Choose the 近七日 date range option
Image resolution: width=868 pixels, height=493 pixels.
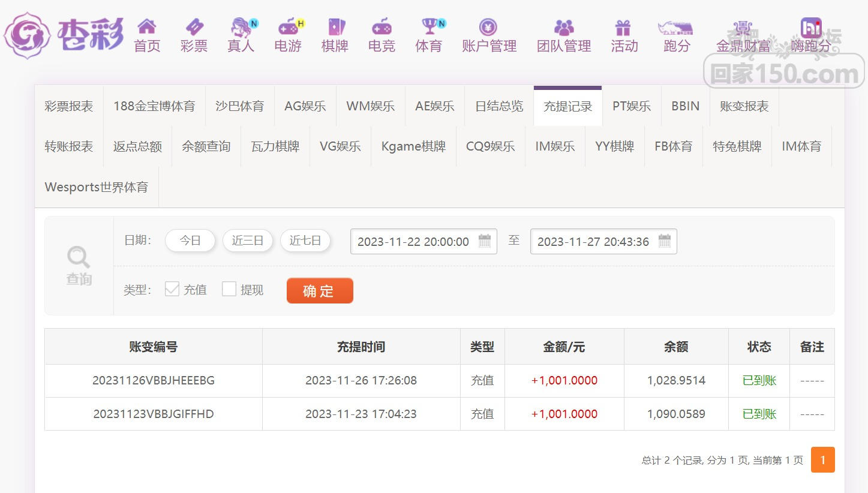pos(305,241)
